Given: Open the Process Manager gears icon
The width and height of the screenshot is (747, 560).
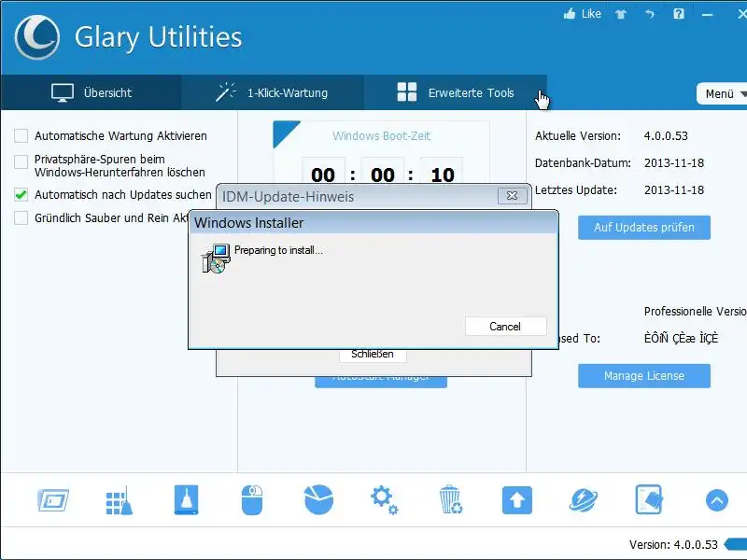Looking at the screenshot, I should (385, 500).
